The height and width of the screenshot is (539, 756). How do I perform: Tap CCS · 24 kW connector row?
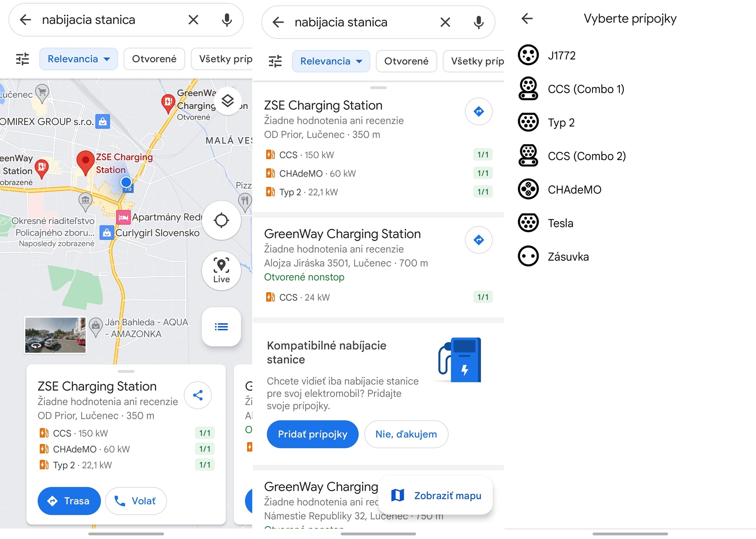click(378, 297)
